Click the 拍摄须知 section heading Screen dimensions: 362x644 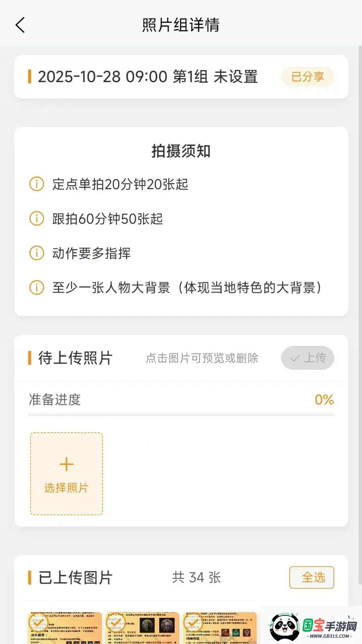coord(181,151)
